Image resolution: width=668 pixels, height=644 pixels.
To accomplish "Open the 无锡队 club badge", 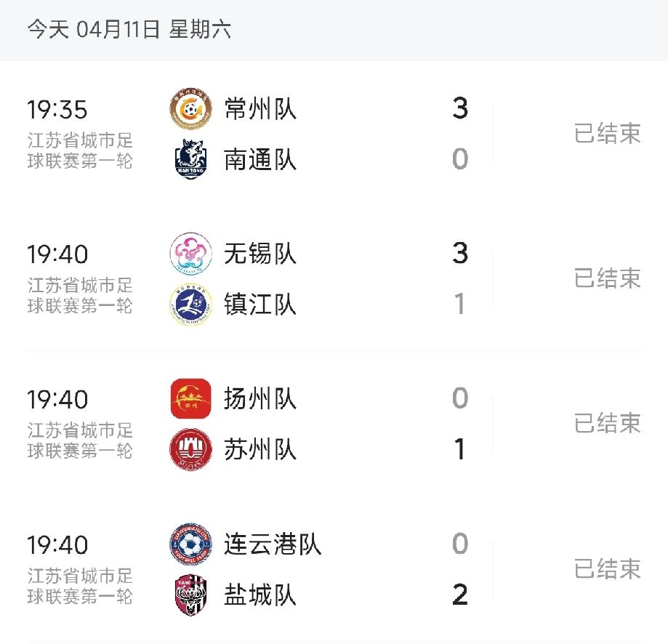I will [x=190, y=254].
